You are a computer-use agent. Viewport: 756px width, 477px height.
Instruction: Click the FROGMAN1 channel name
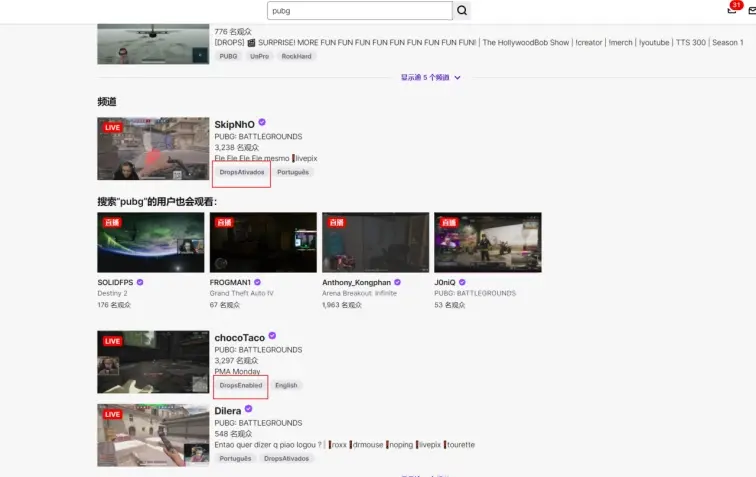pos(230,283)
